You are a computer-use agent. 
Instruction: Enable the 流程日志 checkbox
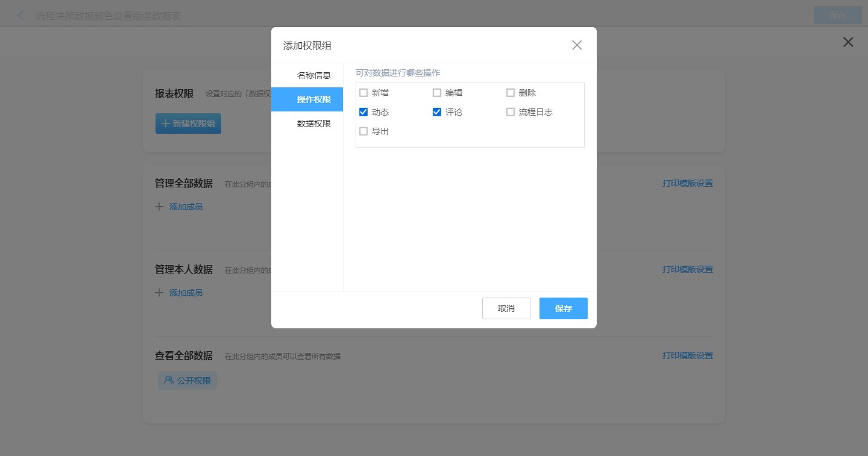[x=511, y=112]
